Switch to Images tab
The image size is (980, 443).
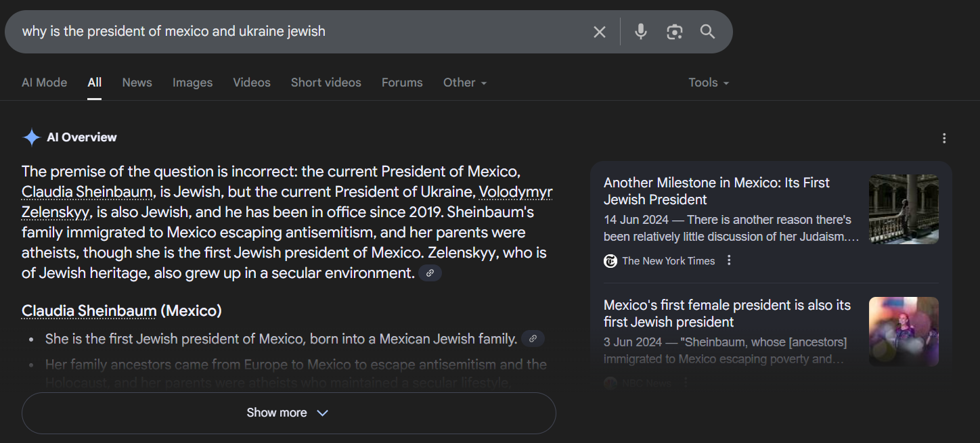(193, 83)
